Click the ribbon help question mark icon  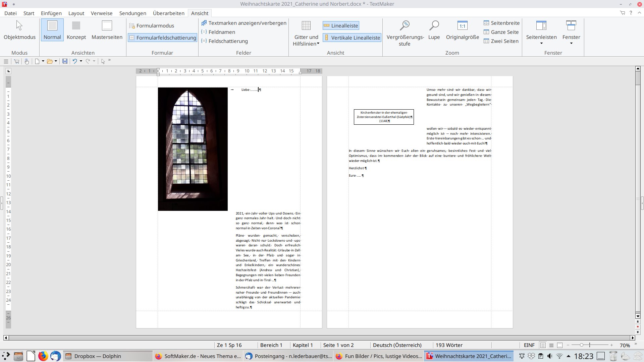pyautogui.click(x=631, y=13)
